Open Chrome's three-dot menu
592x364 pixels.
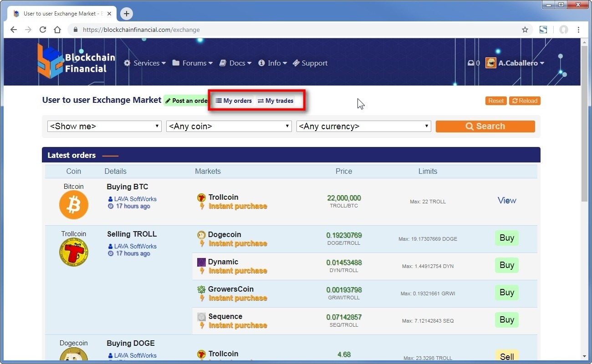(x=578, y=30)
